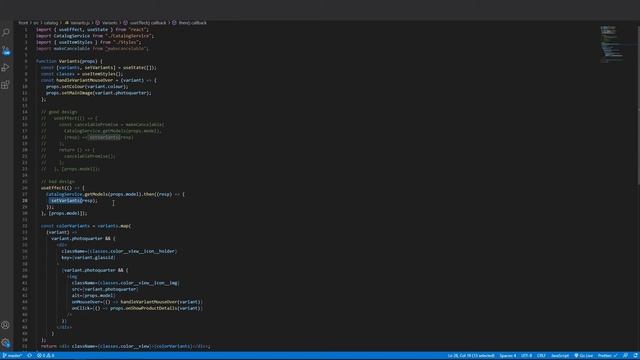Click 'key={variant.glassId}' on line 37
Viewport: 640px width, 360px height.
(x=89, y=258)
